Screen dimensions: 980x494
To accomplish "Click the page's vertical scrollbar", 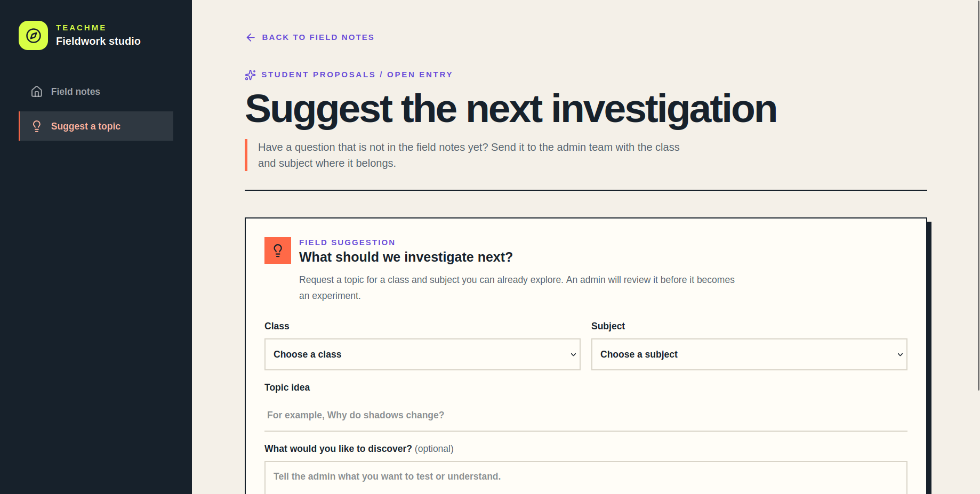I will click(978, 195).
